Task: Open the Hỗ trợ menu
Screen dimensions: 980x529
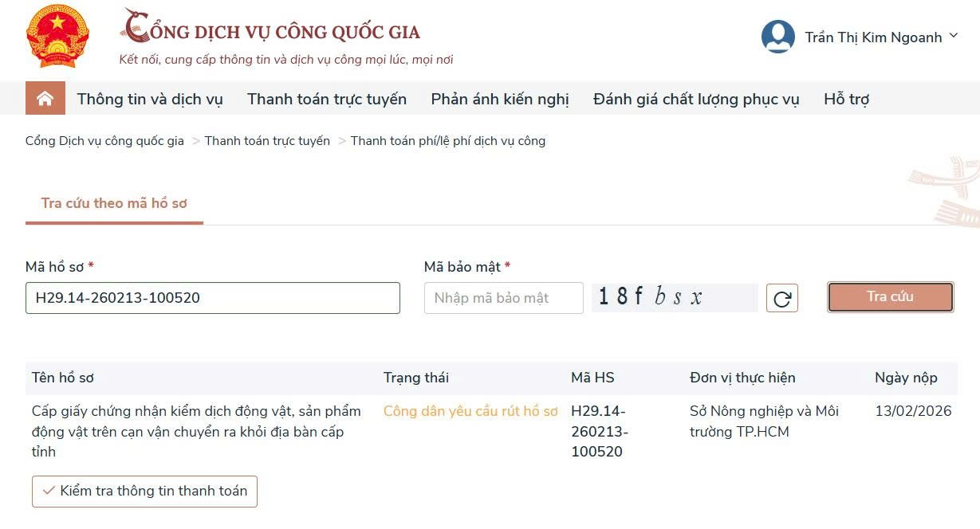Action: coord(846,100)
